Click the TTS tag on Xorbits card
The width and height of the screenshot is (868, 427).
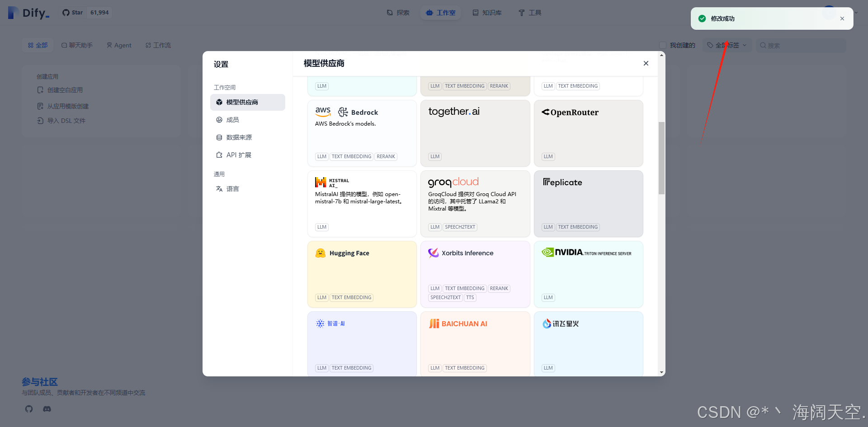(x=470, y=297)
